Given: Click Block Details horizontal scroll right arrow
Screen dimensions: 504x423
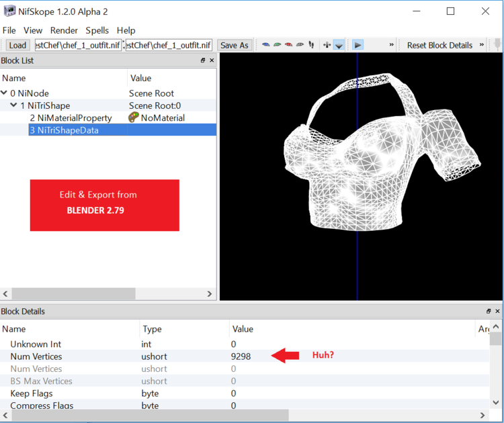Looking at the screenshot, I should tap(482, 415).
